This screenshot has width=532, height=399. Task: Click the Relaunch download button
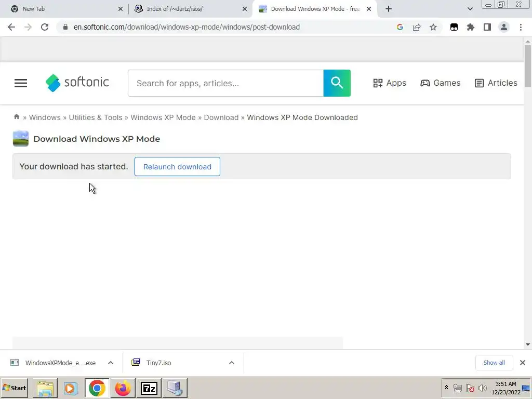(177, 167)
